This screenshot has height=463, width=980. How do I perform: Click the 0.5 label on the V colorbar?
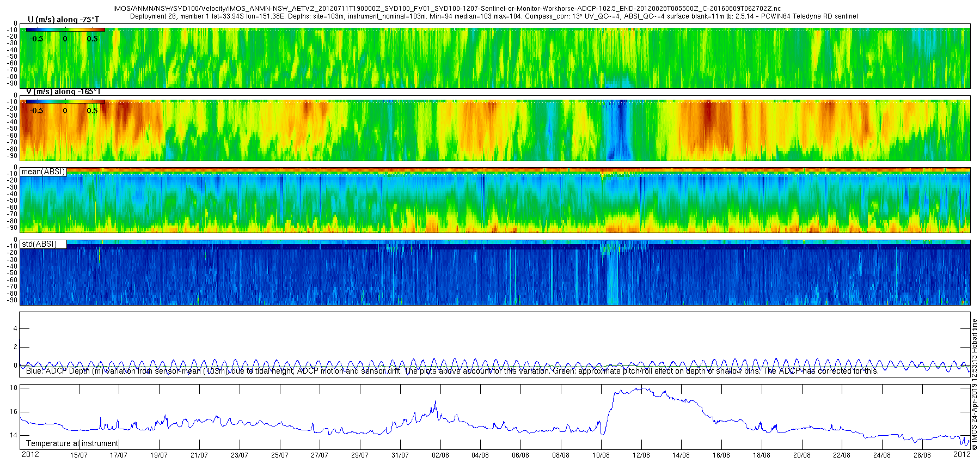93,111
